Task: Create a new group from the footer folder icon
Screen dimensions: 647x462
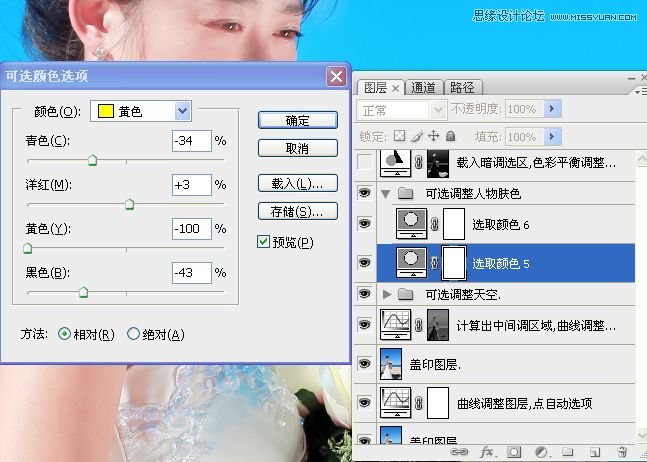Action: click(568, 452)
